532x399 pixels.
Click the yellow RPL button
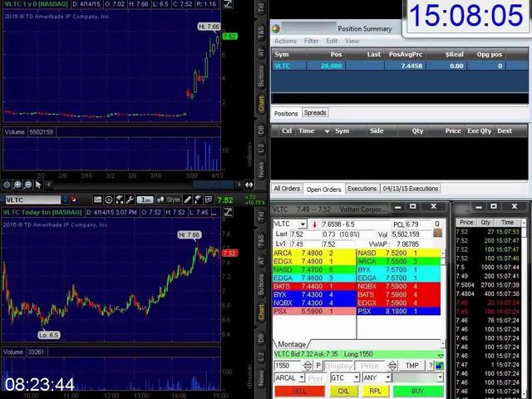point(375,392)
